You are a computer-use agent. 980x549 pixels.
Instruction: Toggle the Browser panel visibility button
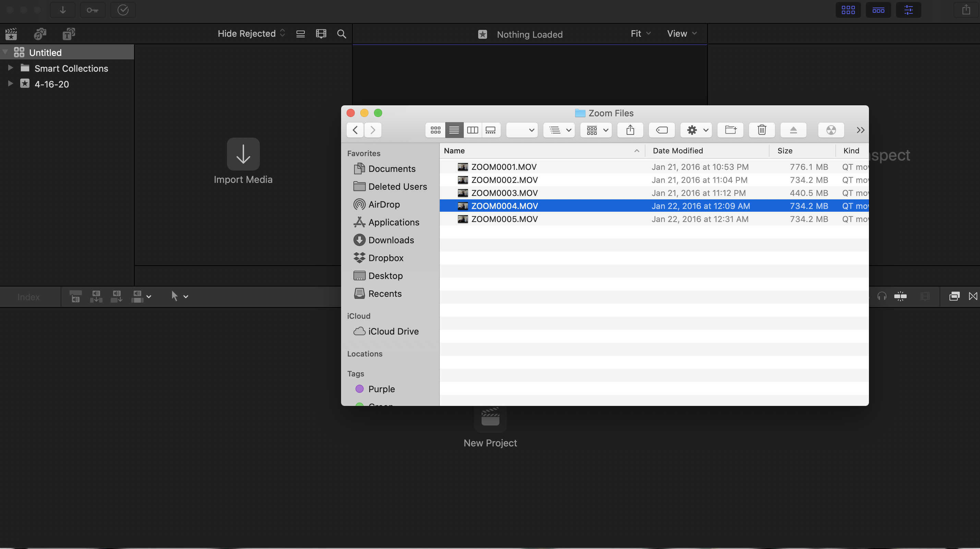pyautogui.click(x=848, y=10)
